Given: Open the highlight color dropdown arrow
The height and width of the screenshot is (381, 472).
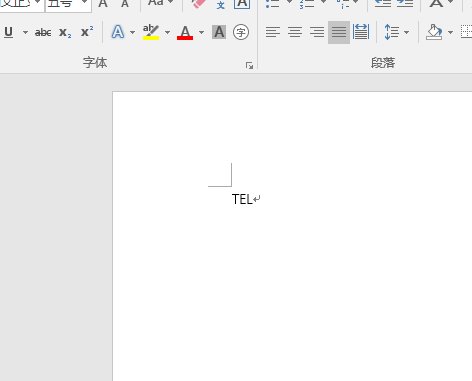Looking at the screenshot, I should (x=167, y=32).
